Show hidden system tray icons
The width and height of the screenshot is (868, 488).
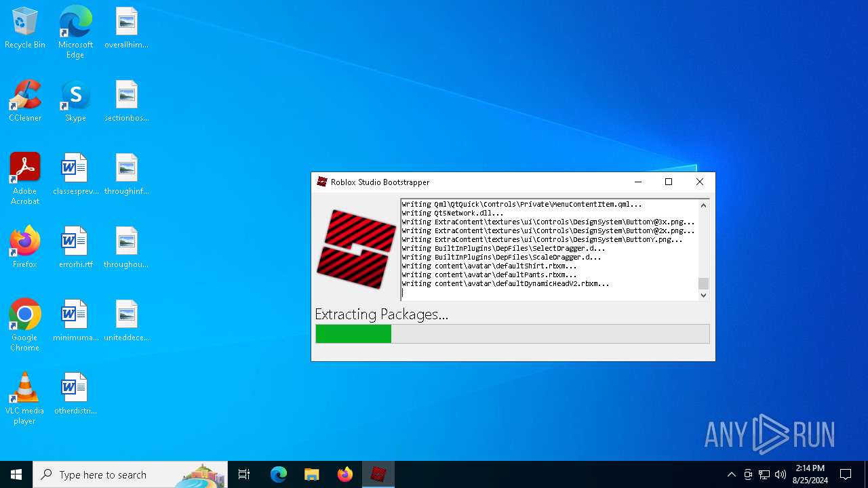coord(731,474)
